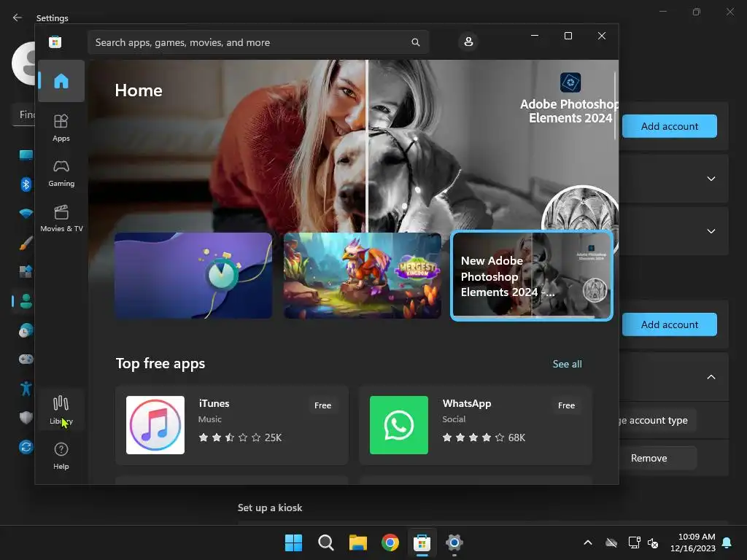Expand the second chevron row in Settings
The height and width of the screenshot is (560, 747).
[x=711, y=231]
